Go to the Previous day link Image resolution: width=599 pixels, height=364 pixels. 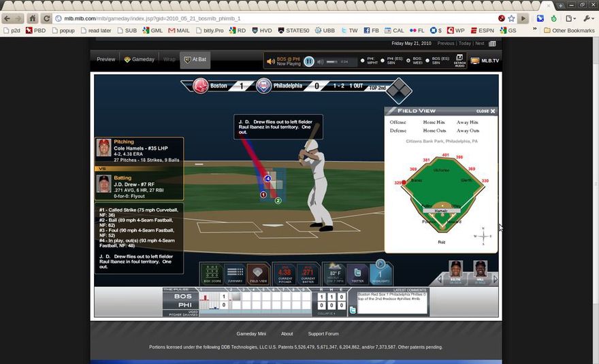tap(446, 44)
